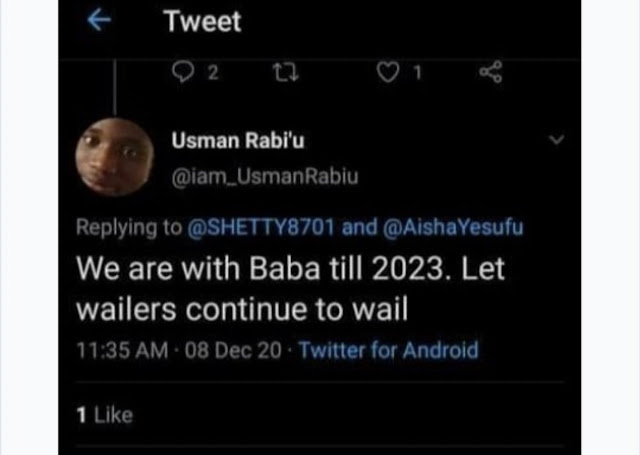Click the Twitter for Android link
Screen dimensions: 640x455
[389, 350]
